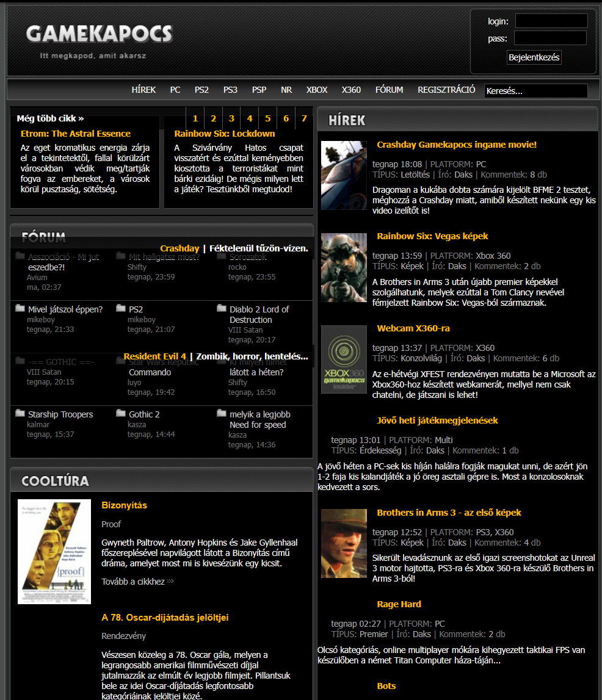
Task: Open melyik a legjobb Need for speed topic
Action: 260,419
